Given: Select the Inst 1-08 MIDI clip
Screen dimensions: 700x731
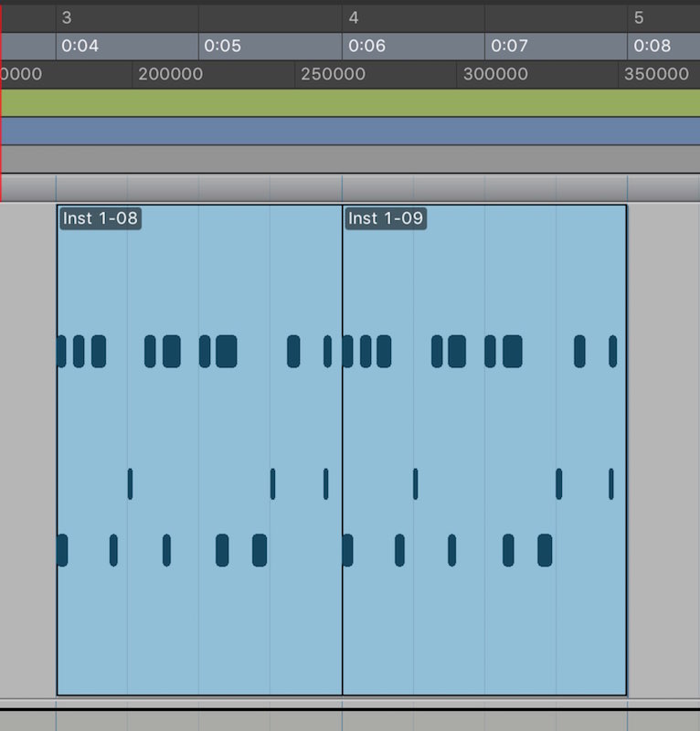Looking at the screenshot, I should pos(199,450).
